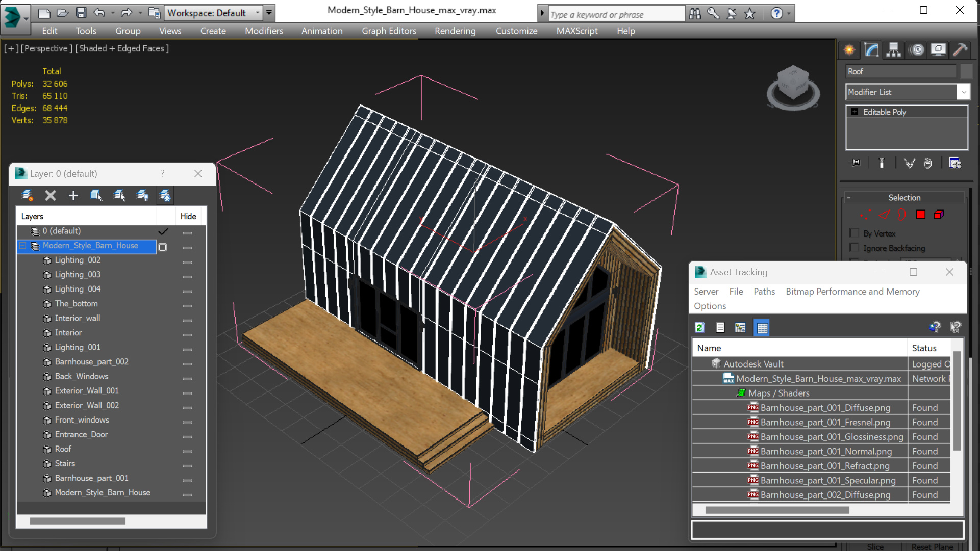Image resolution: width=980 pixels, height=551 pixels.
Task: Collapse the Modern_Style_Barn_House layer tree
Action: point(23,246)
